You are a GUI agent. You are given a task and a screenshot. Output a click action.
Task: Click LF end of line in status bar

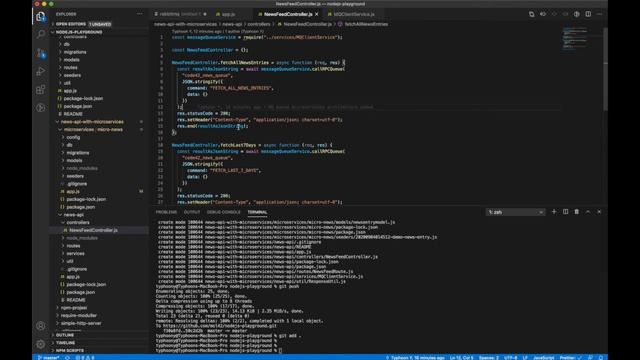[x=525, y=357]
